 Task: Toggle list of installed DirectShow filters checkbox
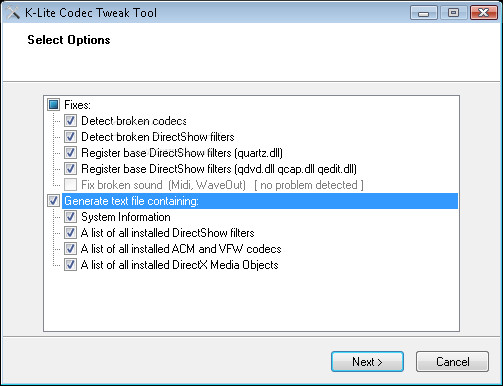[70, 233]
